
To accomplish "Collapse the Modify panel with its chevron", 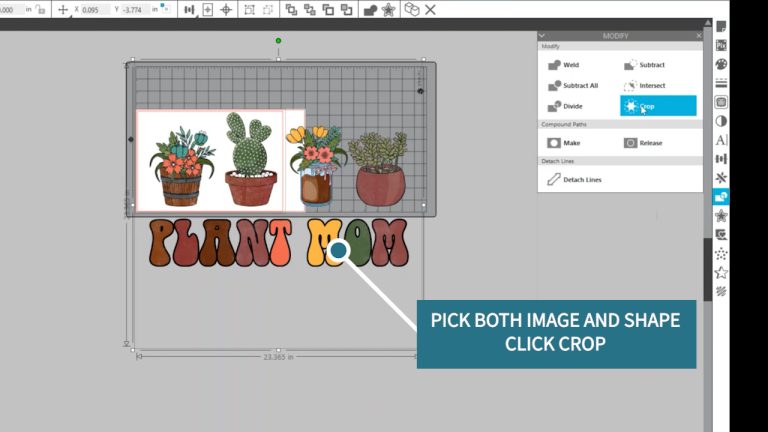I will tap(542, 36).
